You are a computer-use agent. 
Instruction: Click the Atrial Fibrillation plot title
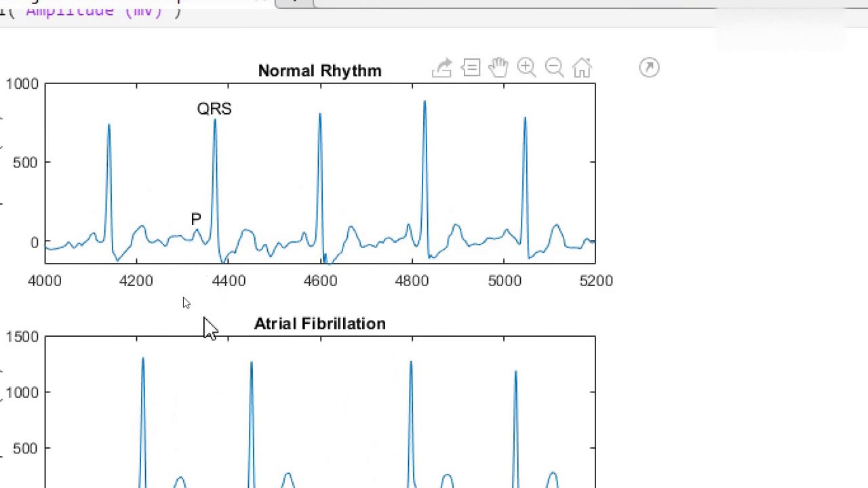[x=319, y=324]
